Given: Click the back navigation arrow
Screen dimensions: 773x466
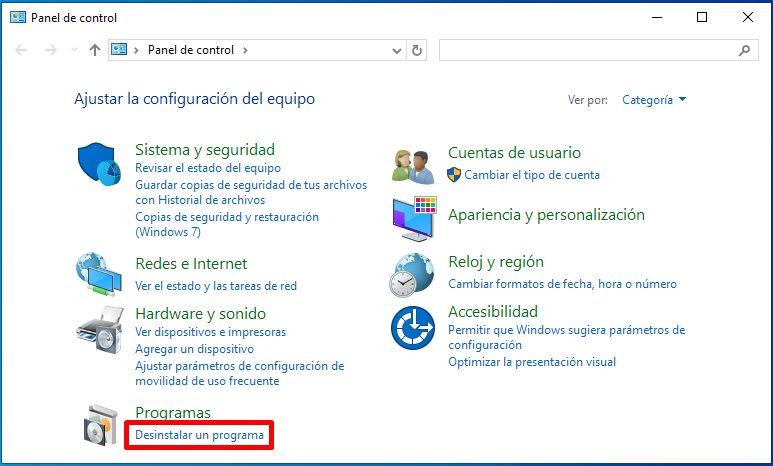Looking at the screenshot, I should click(x=21, y=50).
